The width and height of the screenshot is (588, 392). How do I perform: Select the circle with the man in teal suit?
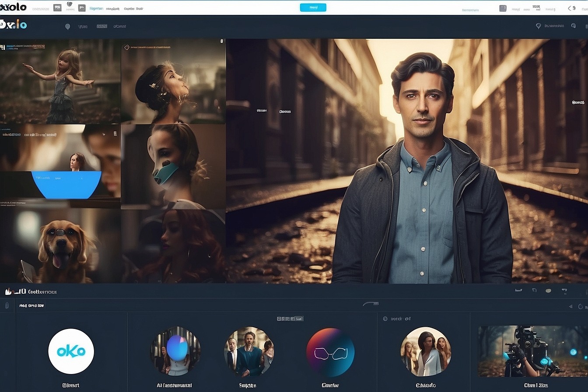[249, 351]
